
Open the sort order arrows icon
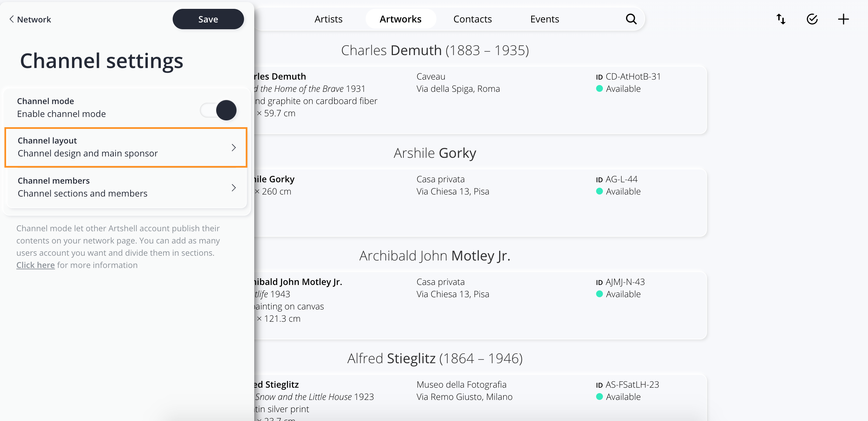(781, 19)
